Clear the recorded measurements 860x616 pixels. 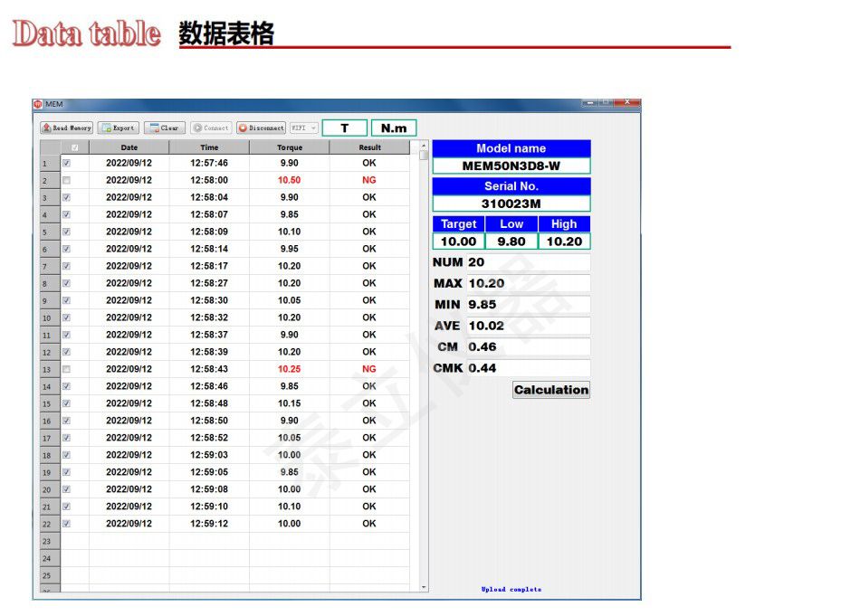165,128
